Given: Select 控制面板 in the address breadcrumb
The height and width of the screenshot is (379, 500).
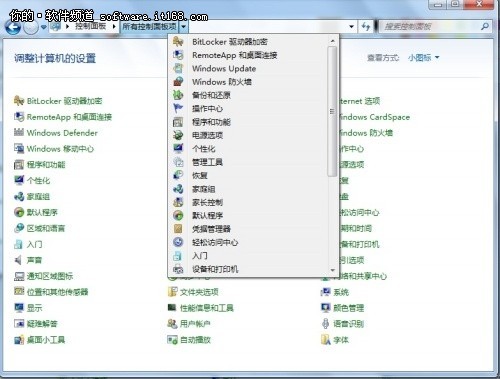Looking at the screenshot, I should (x=90, y=26).
